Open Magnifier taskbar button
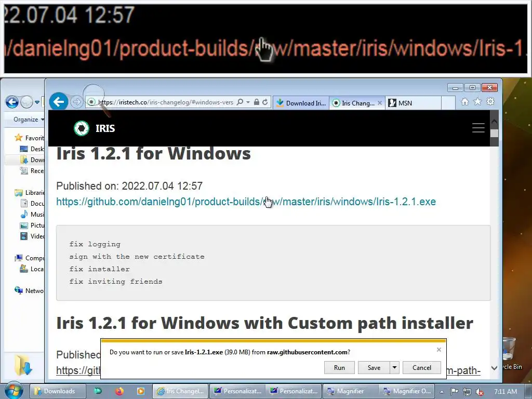 (x=350, y=391)
